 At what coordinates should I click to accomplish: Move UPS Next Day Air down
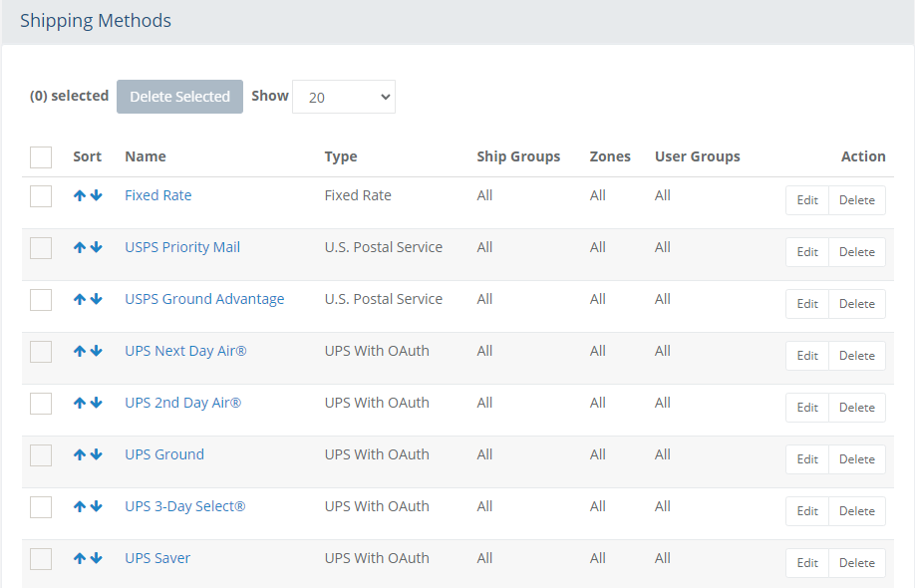point(97,351)
